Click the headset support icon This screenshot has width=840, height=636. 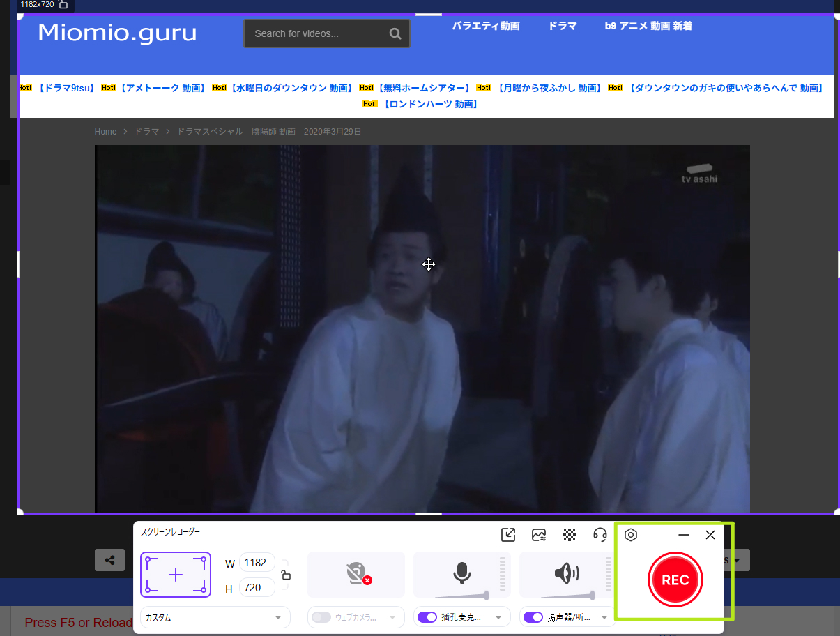click(x=600, y=535)
